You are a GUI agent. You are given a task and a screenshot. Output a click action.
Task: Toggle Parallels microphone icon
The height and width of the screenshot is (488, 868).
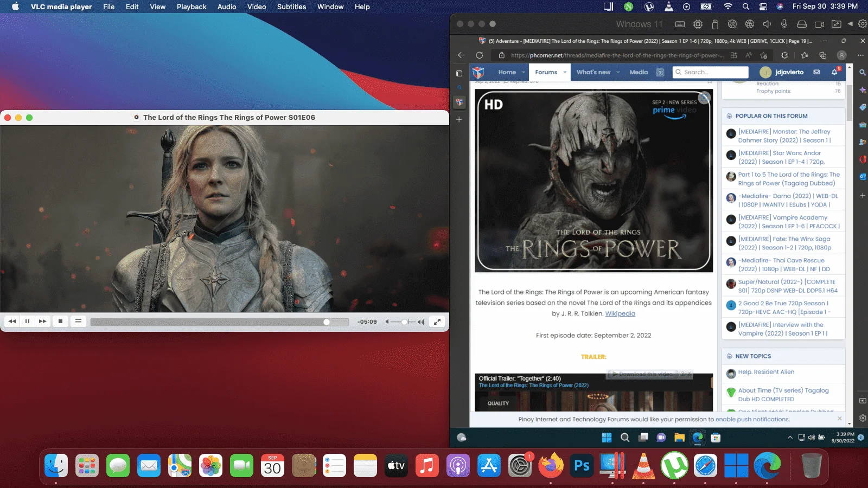pos(784,24)
